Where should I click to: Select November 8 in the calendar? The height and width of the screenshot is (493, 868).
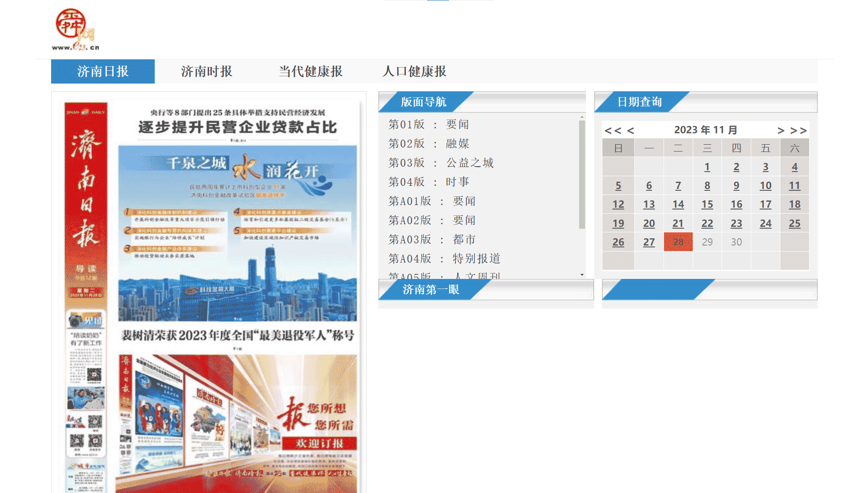(x=707, y=186)
